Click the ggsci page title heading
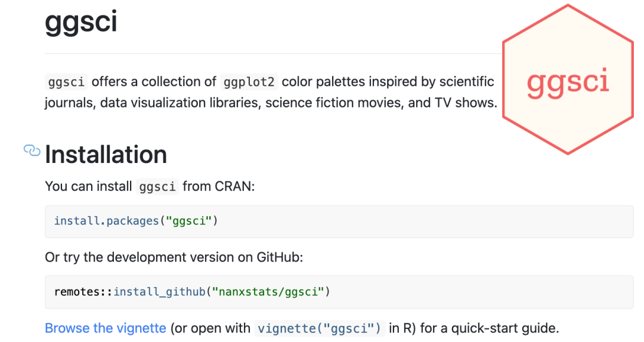This screenshot has width=644, height=342. pos(81,21)
